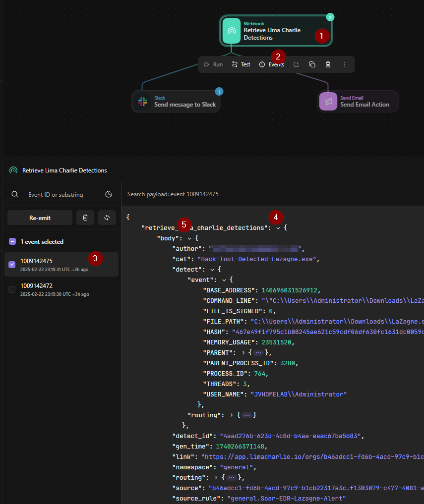Select the Retrieve Lima Charlie Detections webhook node

[276, 31]
